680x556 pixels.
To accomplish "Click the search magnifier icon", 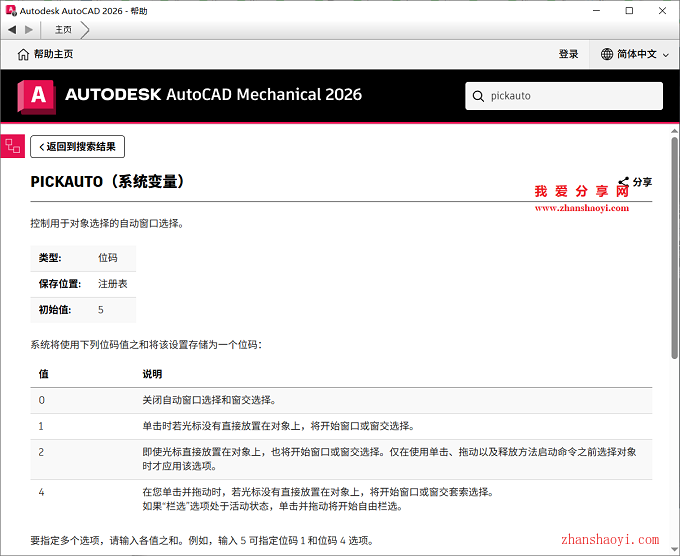I will 478,96.
